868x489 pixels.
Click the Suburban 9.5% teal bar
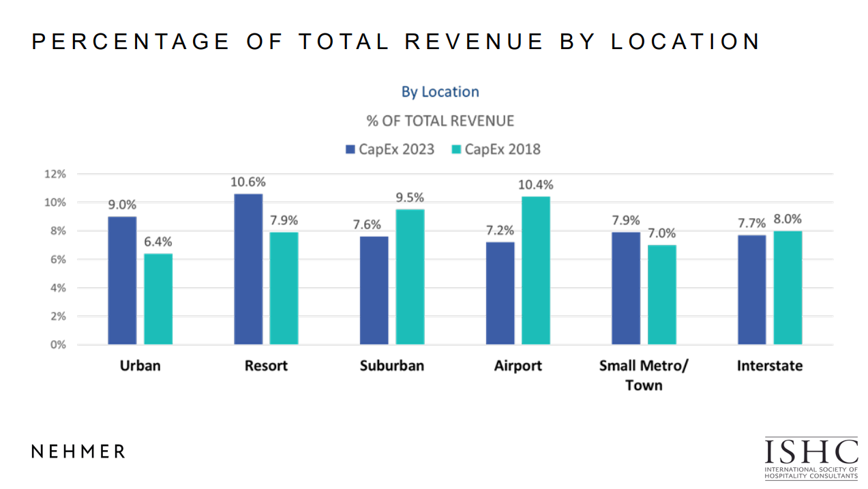click(410, 276)
